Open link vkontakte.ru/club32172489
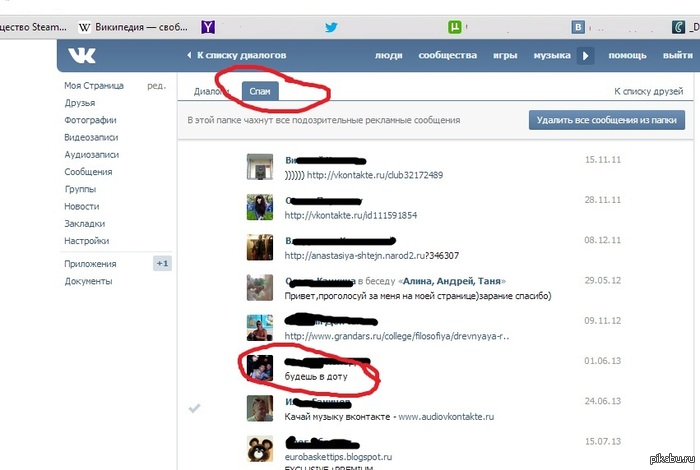 click(375, 175)
